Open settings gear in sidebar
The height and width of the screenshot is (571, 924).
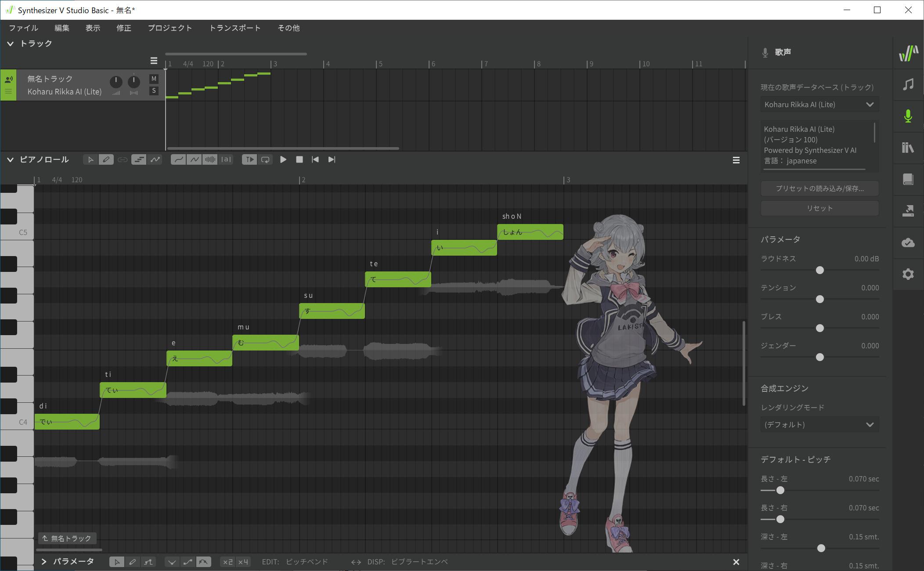pos(908,274)
